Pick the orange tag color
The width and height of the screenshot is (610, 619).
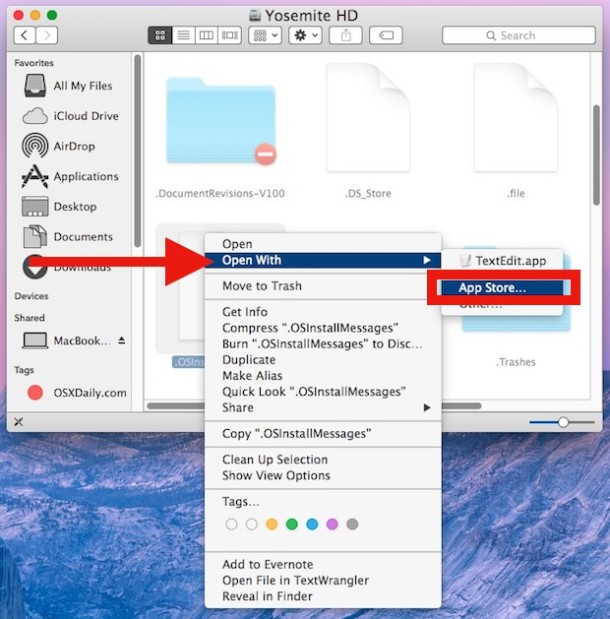[x=272, y=524]
